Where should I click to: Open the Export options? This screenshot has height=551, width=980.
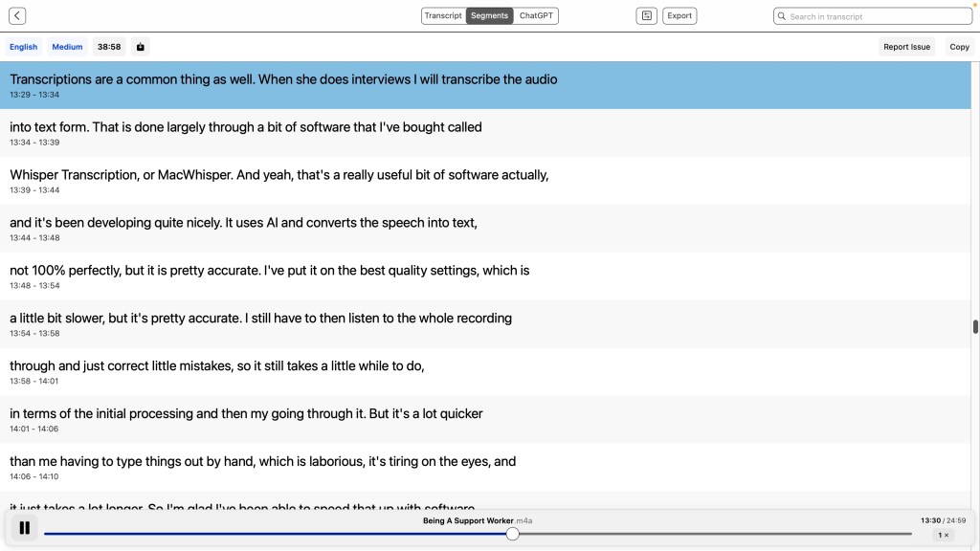(x=679, y=15)
